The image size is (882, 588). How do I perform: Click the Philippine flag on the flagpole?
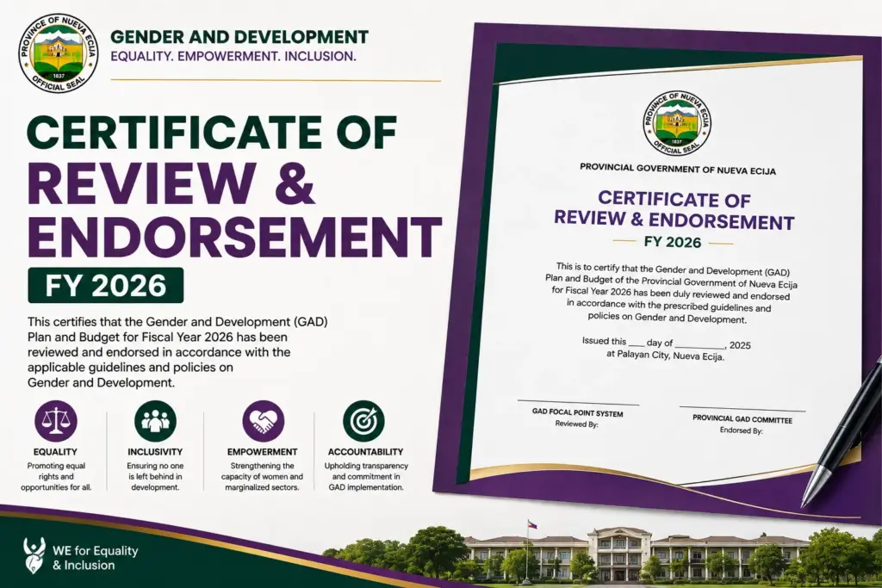coord(531,524)
